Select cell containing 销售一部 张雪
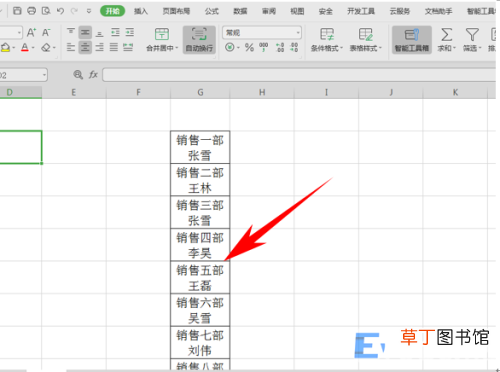 coord(200,147)
